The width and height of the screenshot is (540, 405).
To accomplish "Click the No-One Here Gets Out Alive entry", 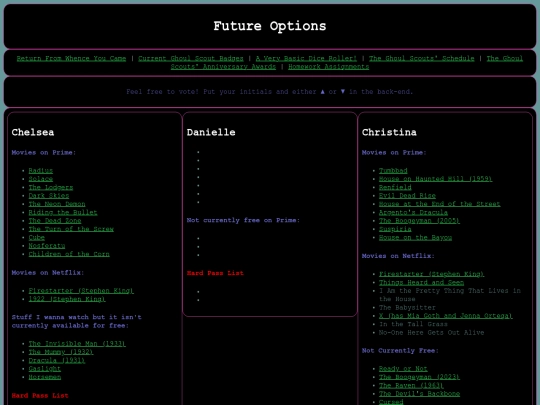I will (x=432, y=333).
